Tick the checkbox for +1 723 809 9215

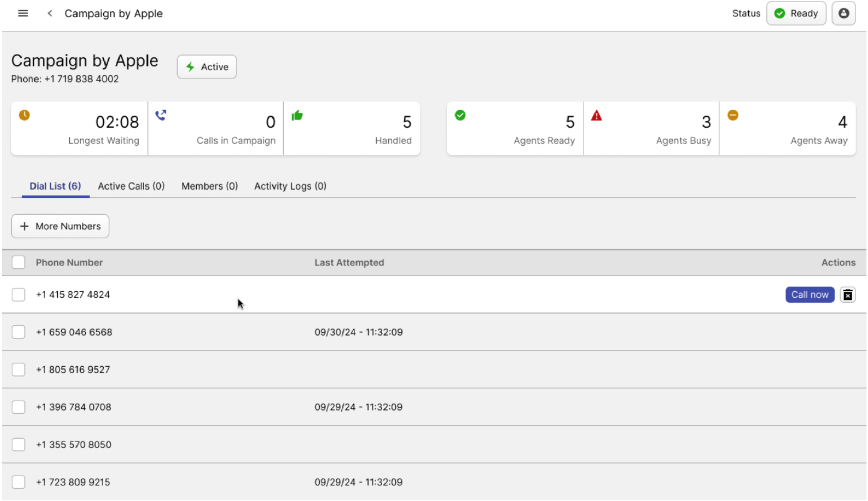click(18, 483)
